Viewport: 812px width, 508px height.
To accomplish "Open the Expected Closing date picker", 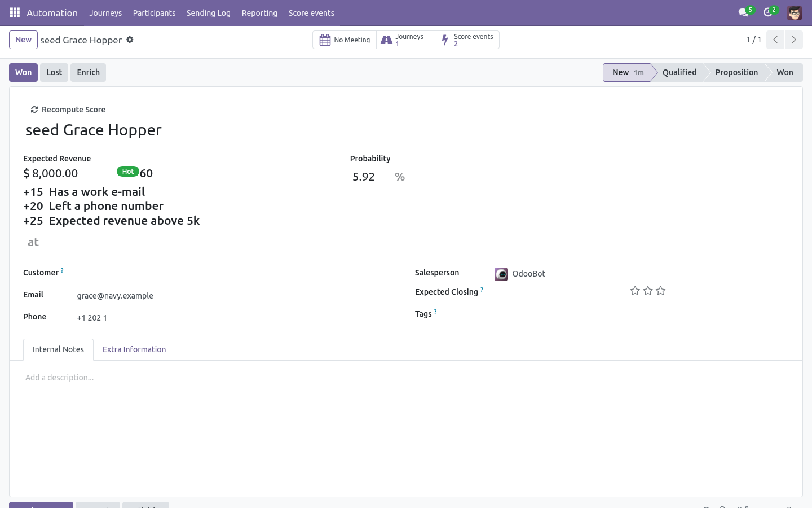I will 558,292.
